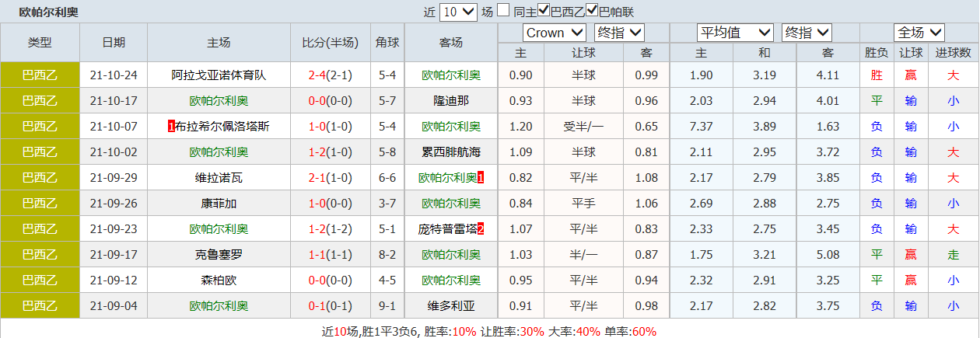Viewport: 980px width, 338px height.
Task: Click the 维多利亚 team link
Action: coord(451,306)
